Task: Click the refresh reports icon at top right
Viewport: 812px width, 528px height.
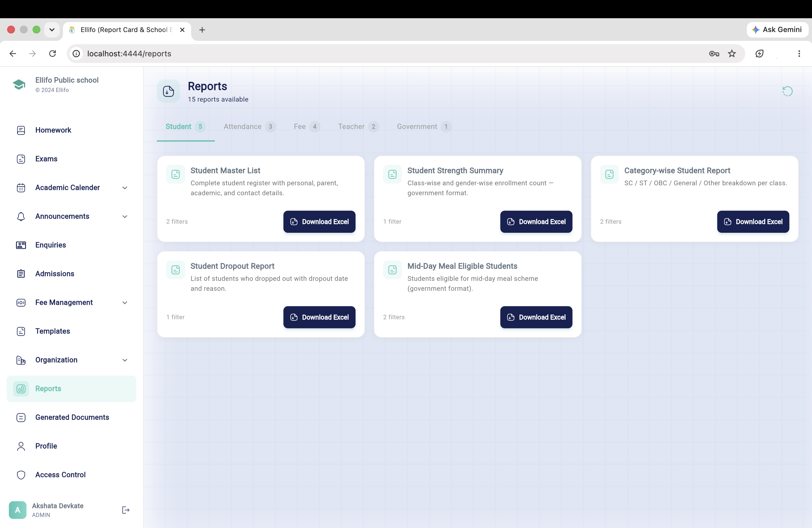Action: pyautogui.click(x=787, y=91)
